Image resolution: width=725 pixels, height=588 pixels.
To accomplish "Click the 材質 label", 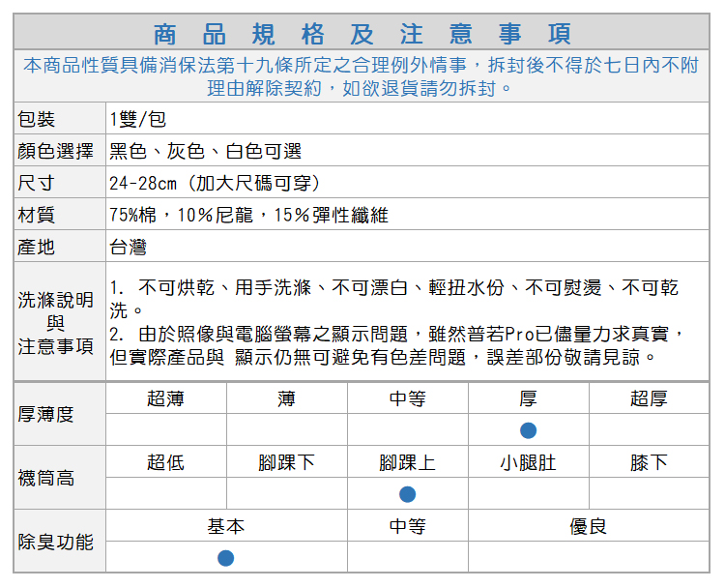I will tap(36, 215).
